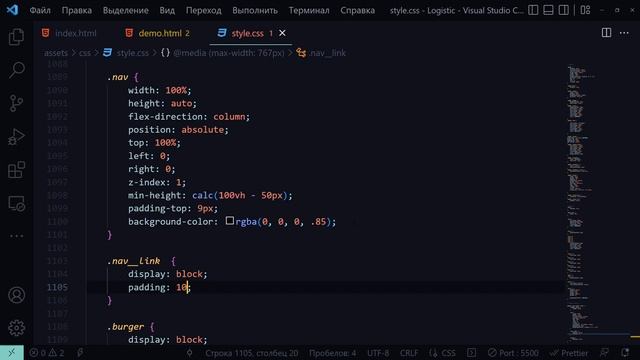The height and width of the screenshot is (360, 640).
Task: Change indentation via Пробелов: 4
Action: [332, 353]
